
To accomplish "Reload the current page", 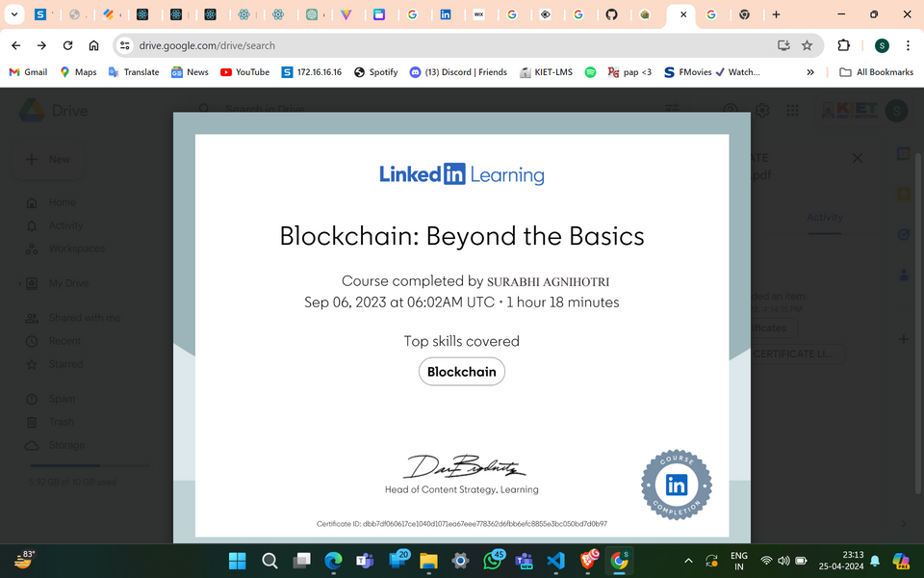I will (x=67, y=45).
